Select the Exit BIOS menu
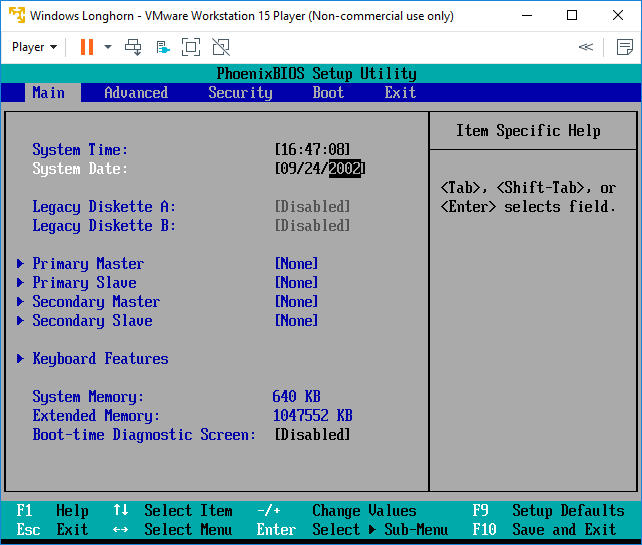The image size is (642, 545). [x=400, y=93]
